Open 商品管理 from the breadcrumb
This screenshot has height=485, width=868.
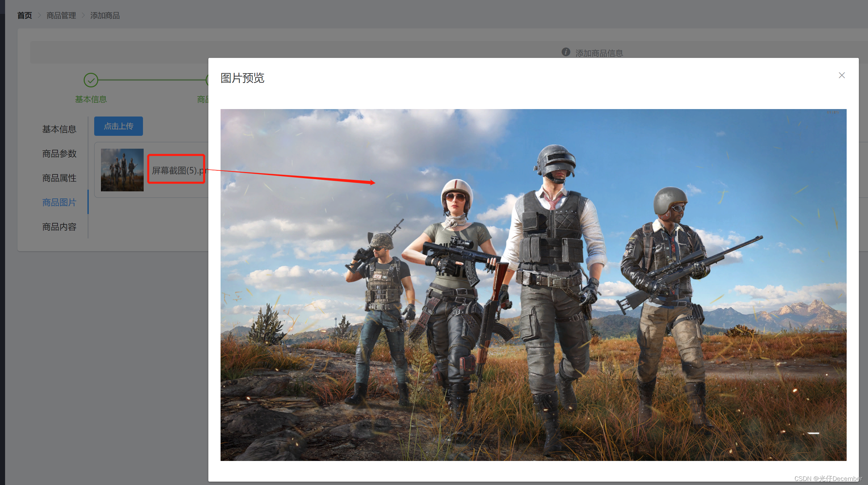(x=61, y=15)
